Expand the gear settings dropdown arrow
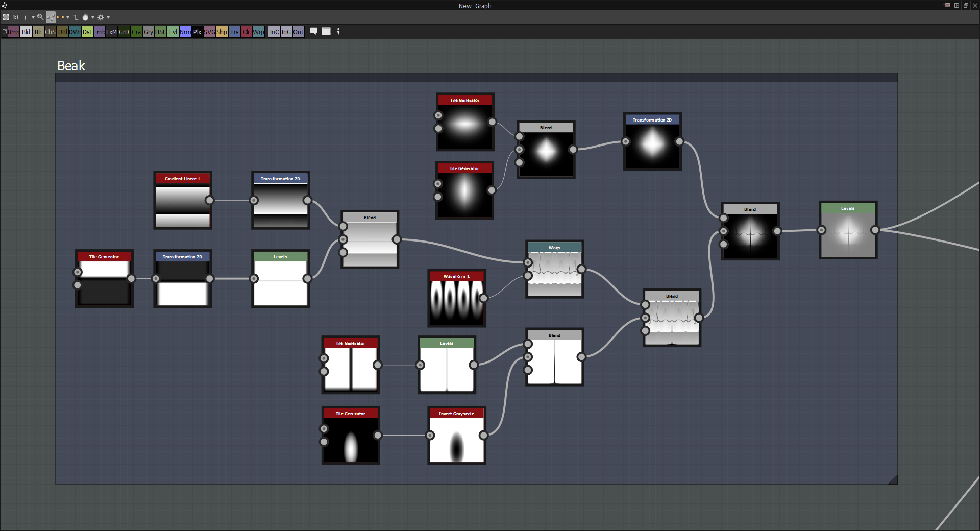This screenshot has height=531, width=980. point(108,17)
